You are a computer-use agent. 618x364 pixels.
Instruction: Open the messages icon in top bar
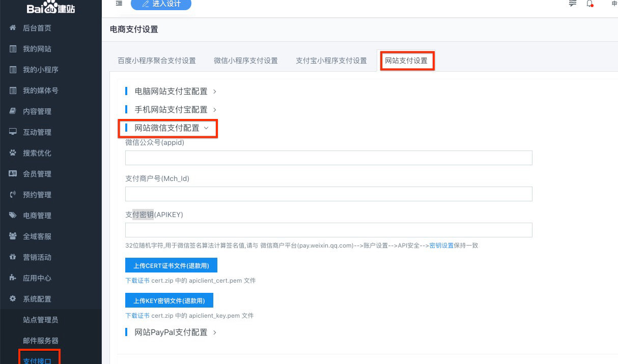click(573, 4)
